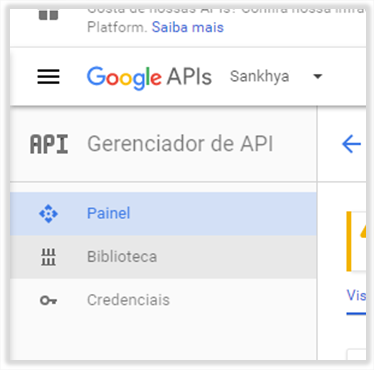Click the cut-off box at bottom right
This screenshot has height=370, width=374.
point(356,354)
